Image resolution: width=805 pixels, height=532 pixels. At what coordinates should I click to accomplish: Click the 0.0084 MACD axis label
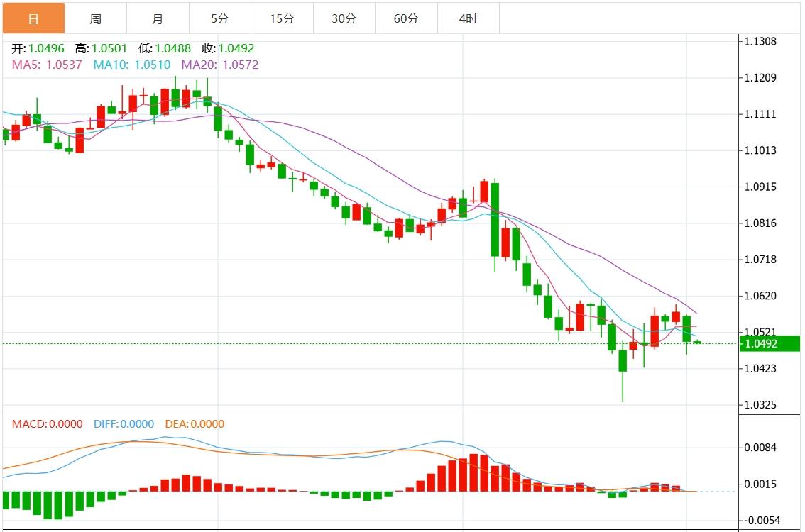tap(760, 448)
